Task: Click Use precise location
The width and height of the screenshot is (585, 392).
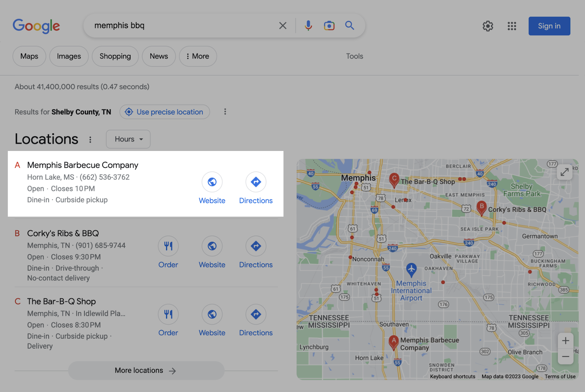Action: click(165, 112)
